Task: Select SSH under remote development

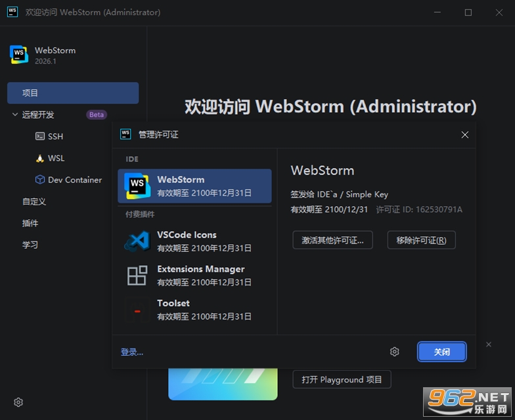Action: point(55,136)
